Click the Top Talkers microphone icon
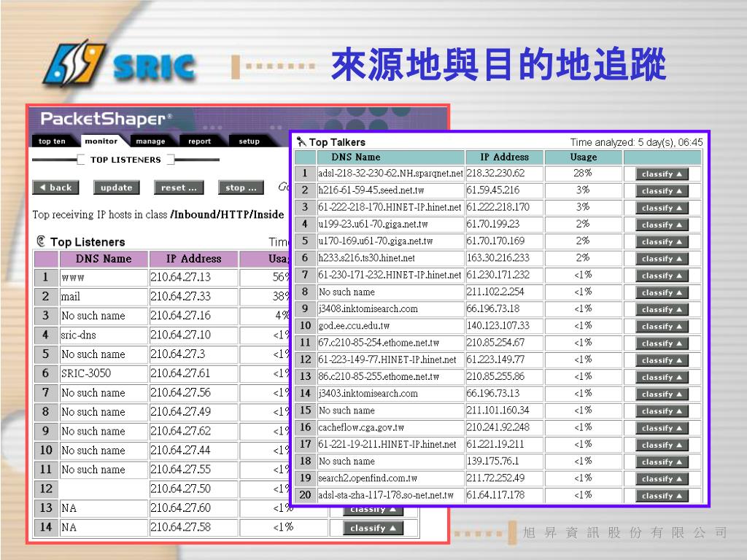The height and width of the screenshot is (560, 747). [x=301, y=141]
